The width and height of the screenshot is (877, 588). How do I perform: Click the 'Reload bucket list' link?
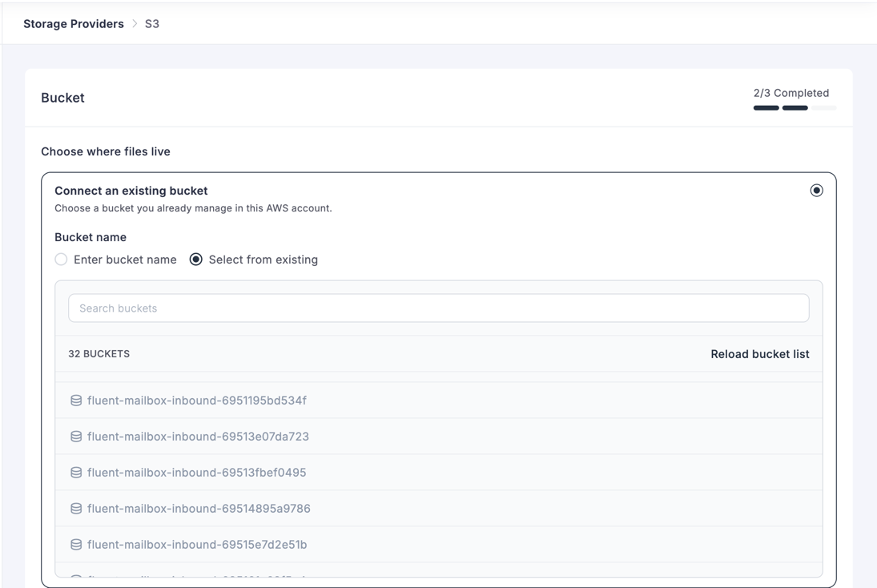[x=759, y=353]
